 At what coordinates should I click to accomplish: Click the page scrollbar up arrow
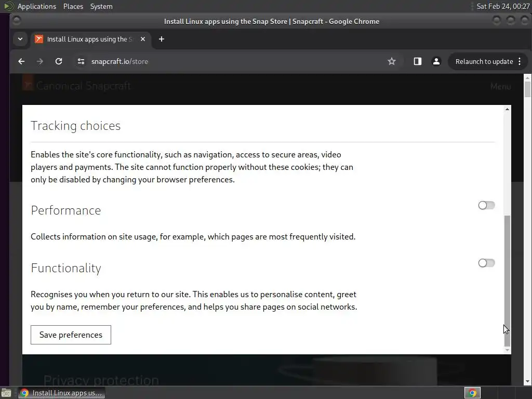(x=527, y=78)
